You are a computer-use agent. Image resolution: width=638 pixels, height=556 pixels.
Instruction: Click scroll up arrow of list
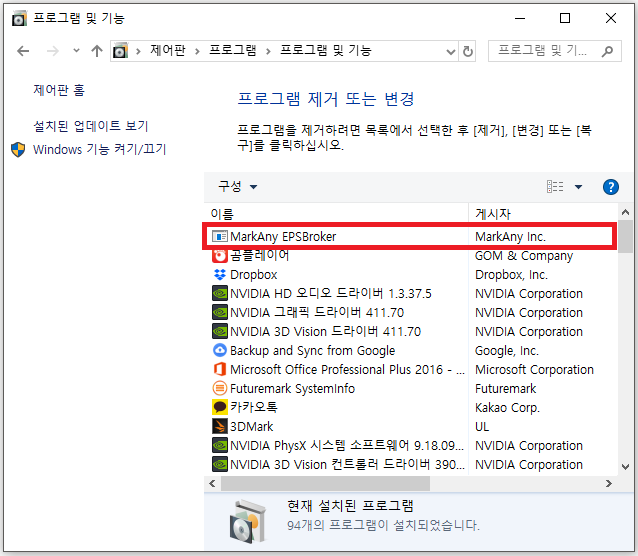(625, 212)
